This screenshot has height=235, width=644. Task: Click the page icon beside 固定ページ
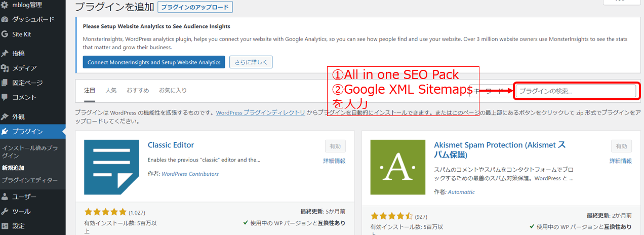5,83
